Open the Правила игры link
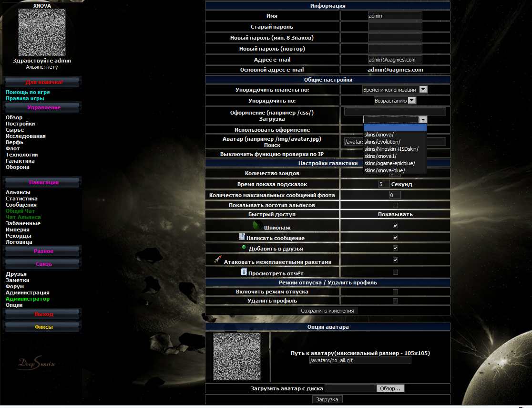This screenshot has width=532, height=408. point(25,98)
